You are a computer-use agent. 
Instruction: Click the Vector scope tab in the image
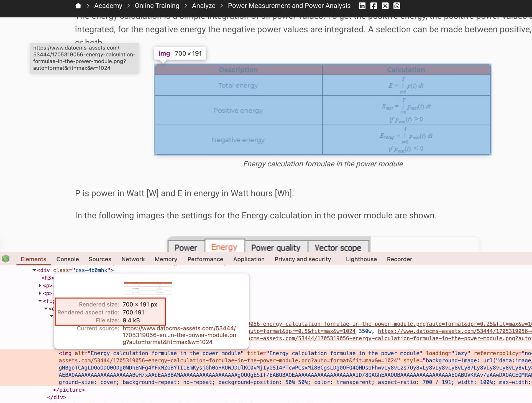click(x=338, y=247)
